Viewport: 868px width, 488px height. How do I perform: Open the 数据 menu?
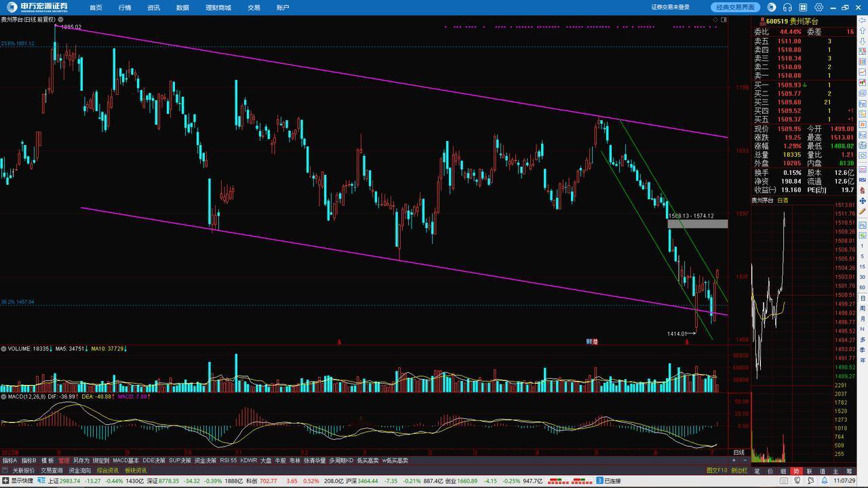point(182,7)
